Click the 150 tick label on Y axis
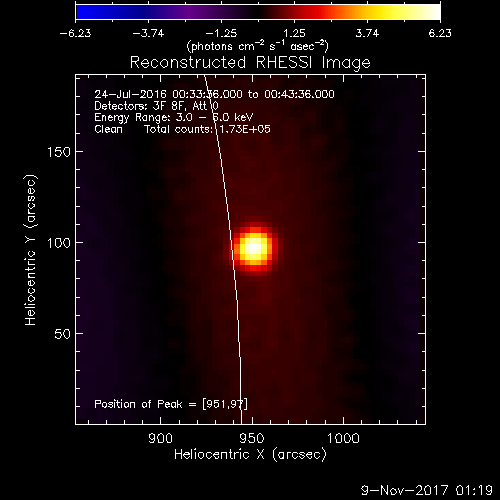 pos(59,152)
